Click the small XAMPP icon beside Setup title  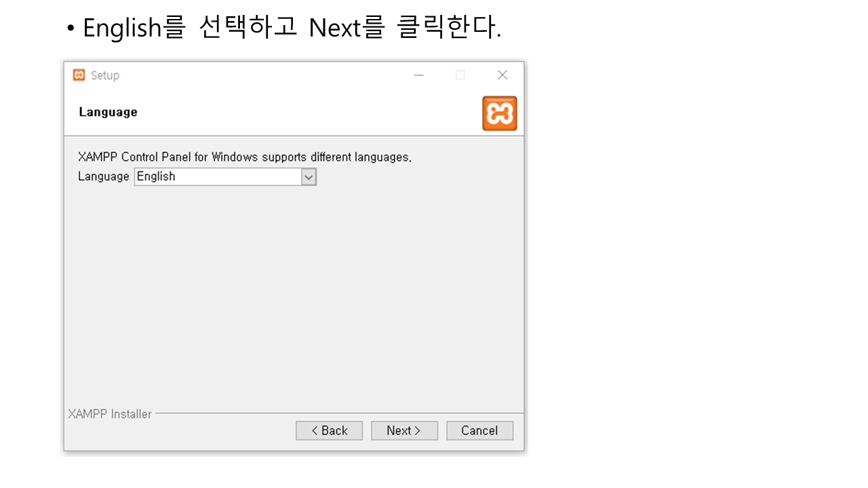[79, 75]
